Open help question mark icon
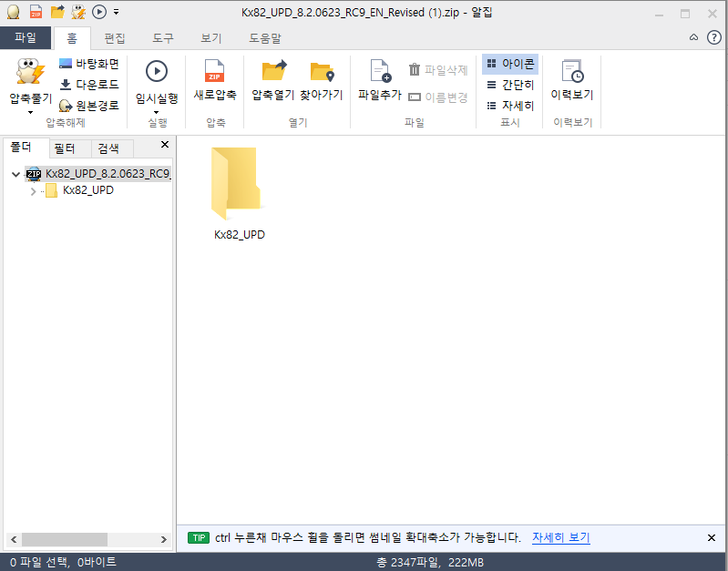The image size is (728, 571). tap(713, 37)
